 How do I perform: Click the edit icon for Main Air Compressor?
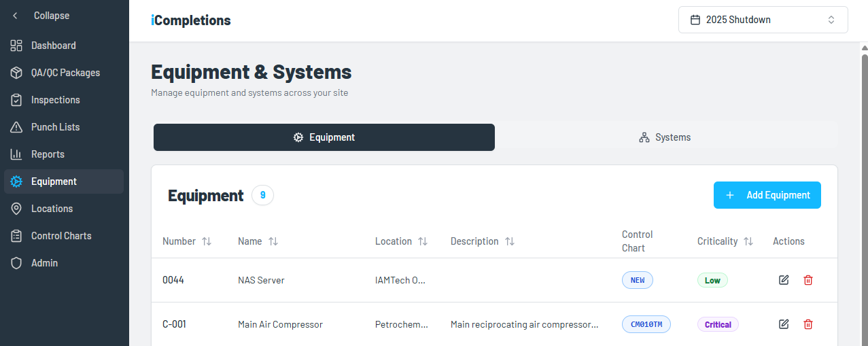(784, 324)
